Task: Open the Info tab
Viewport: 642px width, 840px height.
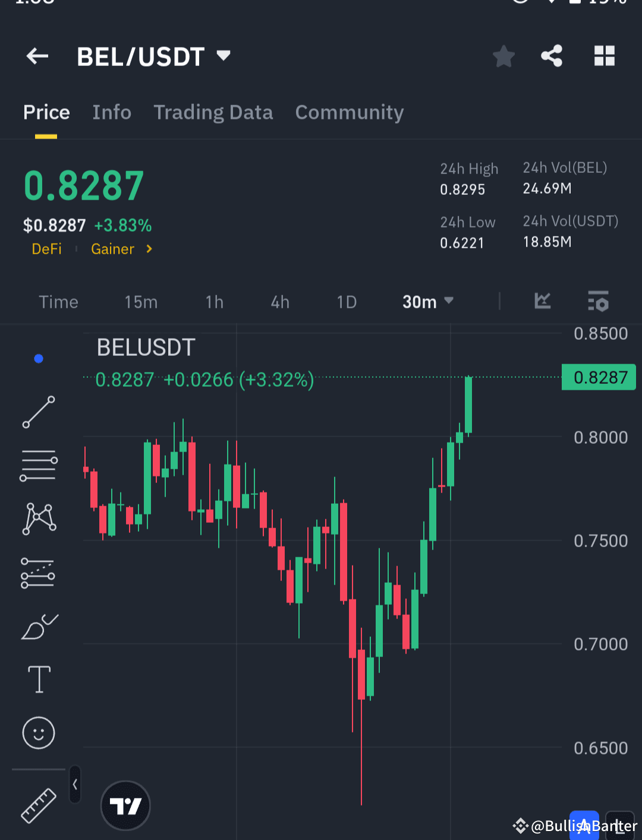Action: [112, 112]
